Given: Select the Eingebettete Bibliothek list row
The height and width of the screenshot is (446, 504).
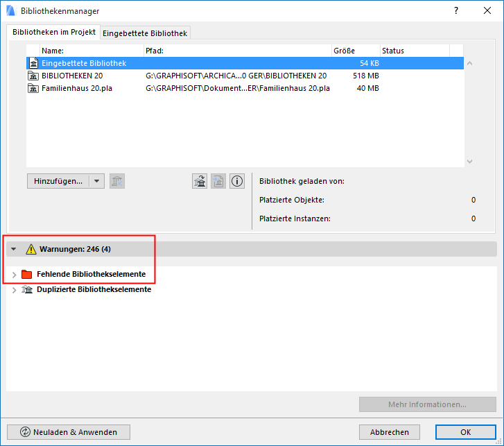Looking at the screenshot, I should [245, 63].
